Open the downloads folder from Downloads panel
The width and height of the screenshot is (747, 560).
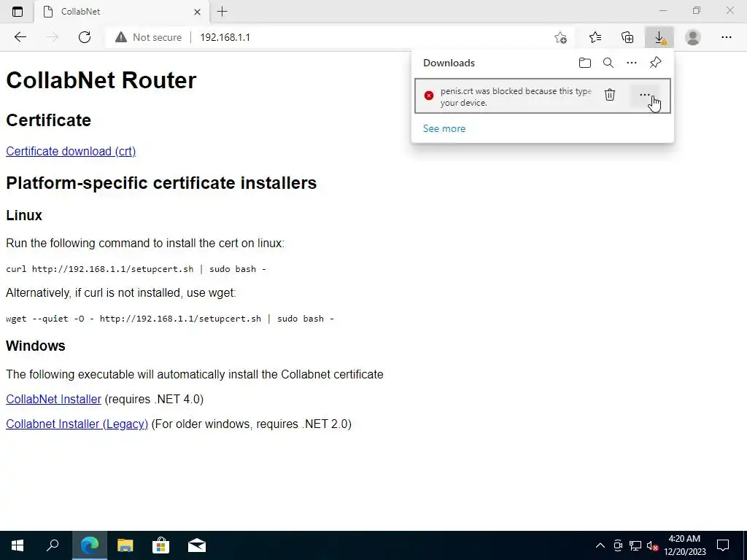[584, 63]
